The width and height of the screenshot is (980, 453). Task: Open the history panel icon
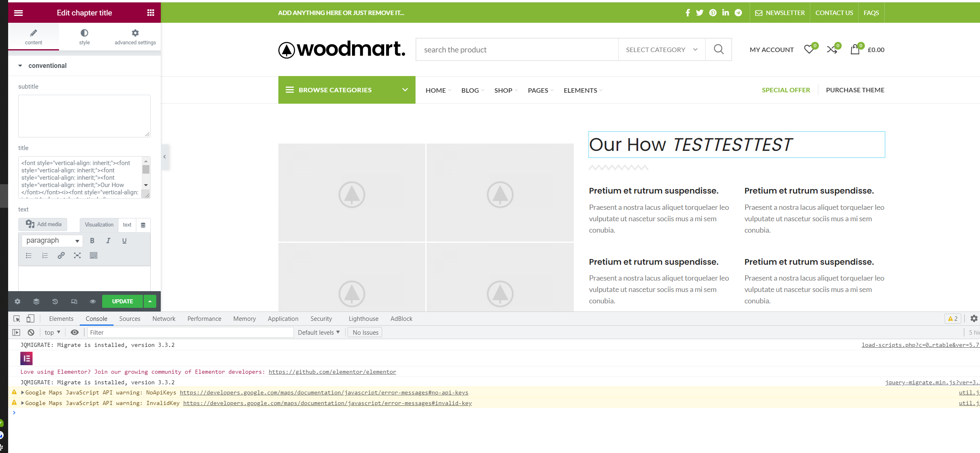(55, 301)
